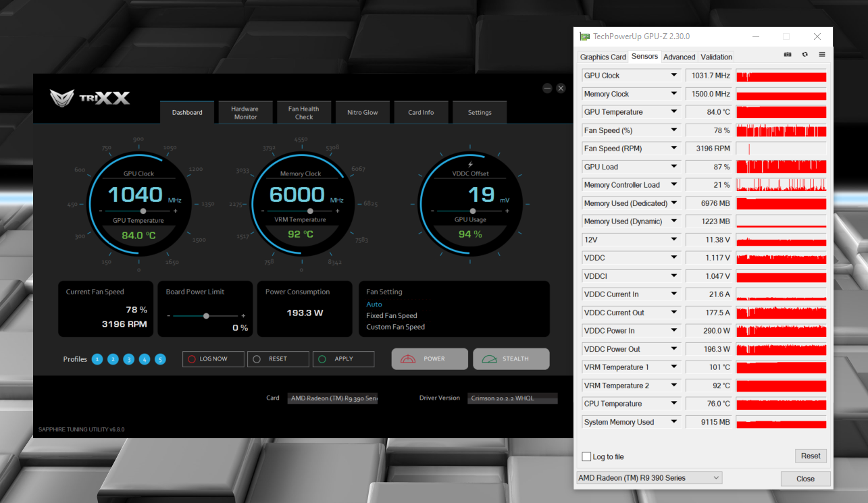Select Fixed Fan Speed setting
Image resolution: width=868 pixels, height=503 pixels.
(x=392, y=315)
